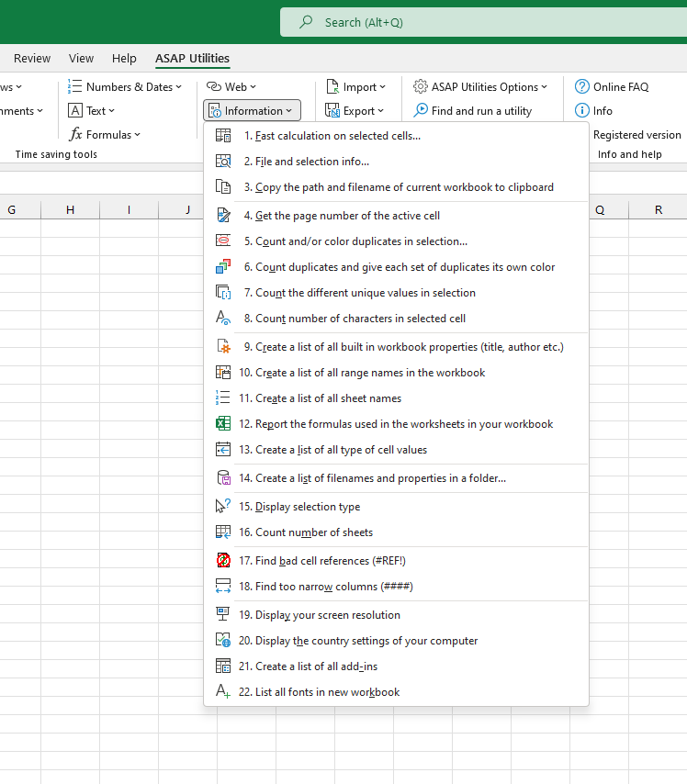Select column I header

point(130,210)
